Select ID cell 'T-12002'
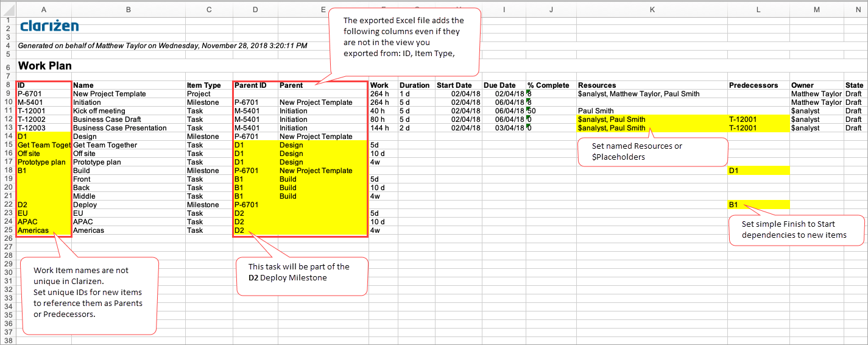Screen dimensions: 868x345 (44, 119)
